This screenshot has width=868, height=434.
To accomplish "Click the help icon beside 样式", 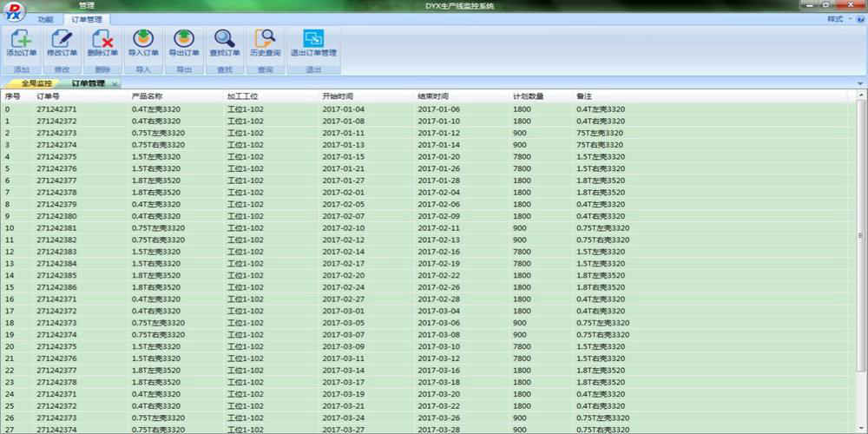I will (x=861, y=19).
